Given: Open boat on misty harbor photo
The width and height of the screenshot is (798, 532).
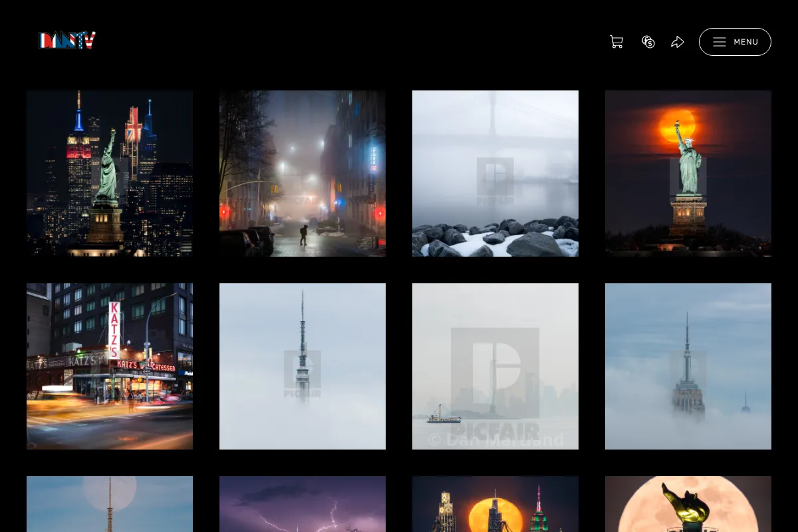Looking at the screenshot, I should pyautogui.click(x=495, y=366).
